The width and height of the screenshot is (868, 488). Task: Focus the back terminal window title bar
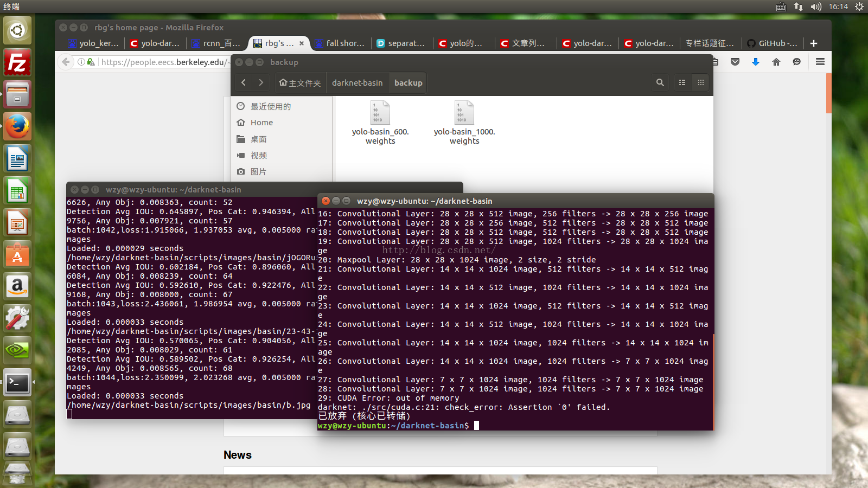pos(265,189)
